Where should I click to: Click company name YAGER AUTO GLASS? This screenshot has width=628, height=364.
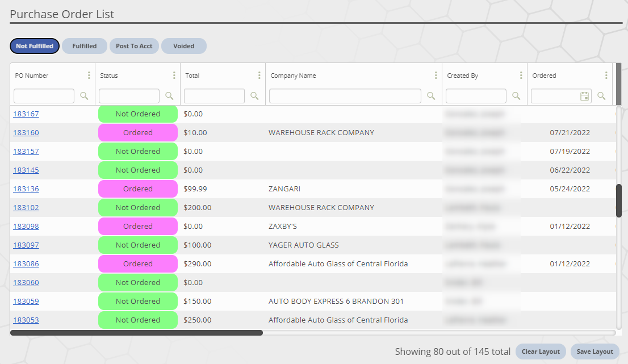(304, 245)
